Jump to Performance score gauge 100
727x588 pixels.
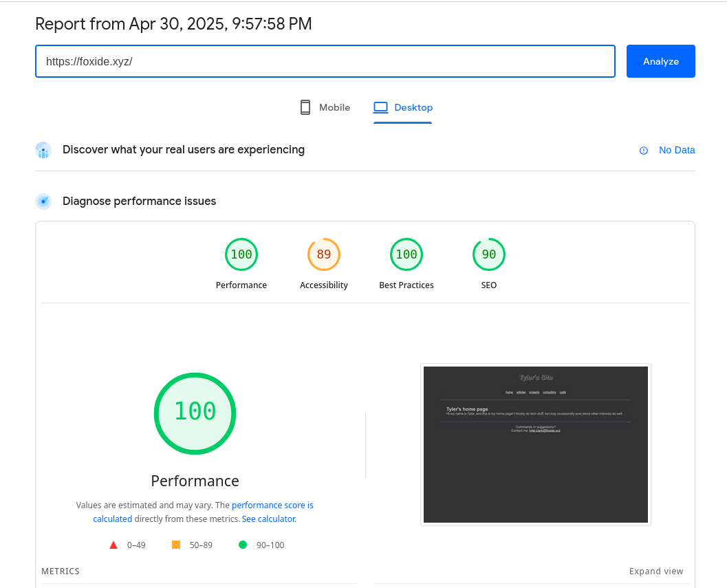point(241,254)
